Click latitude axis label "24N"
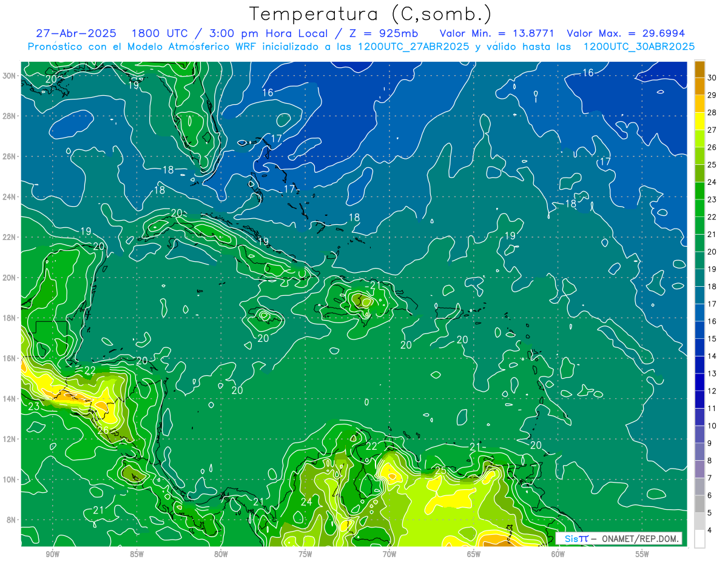 pyautogui.click(x=9, y=197)
